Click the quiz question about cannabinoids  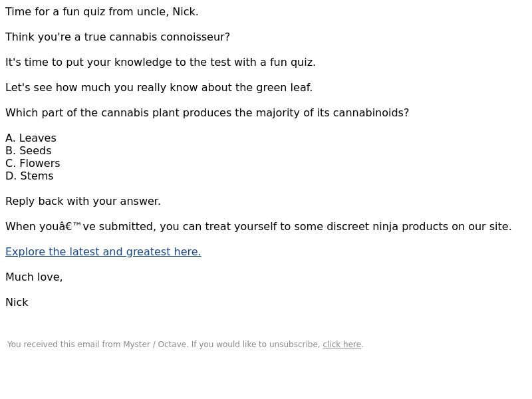coord(207,113)
